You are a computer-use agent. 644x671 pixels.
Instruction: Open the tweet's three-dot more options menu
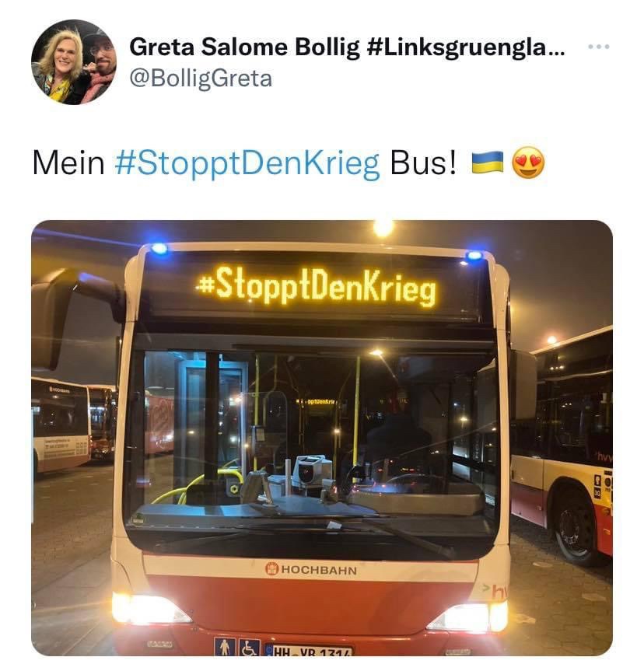coord(599,47)
